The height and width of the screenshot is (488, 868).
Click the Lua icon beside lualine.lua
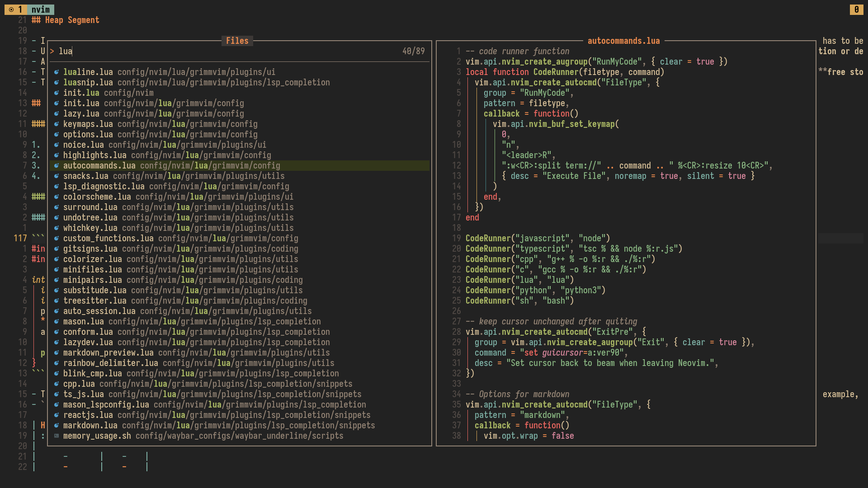pyautogui.click(x=57, y=72)
